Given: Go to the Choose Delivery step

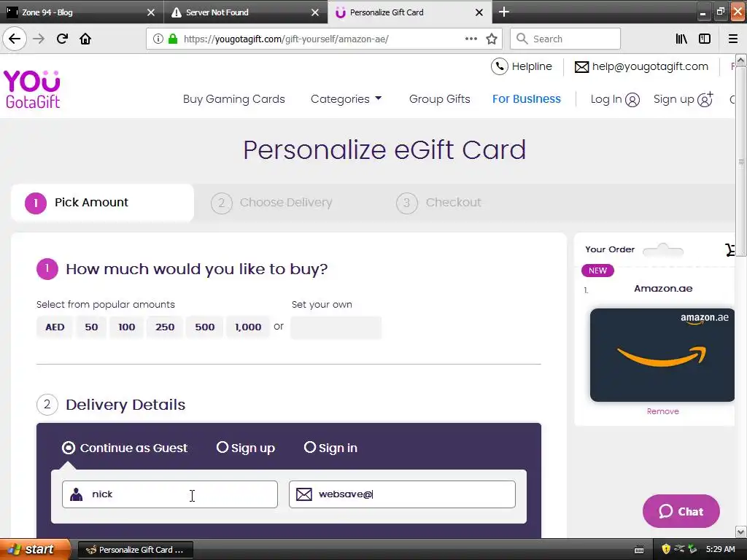Looking at the screenshot, I should pyautogui.click(x=271, y=203).
